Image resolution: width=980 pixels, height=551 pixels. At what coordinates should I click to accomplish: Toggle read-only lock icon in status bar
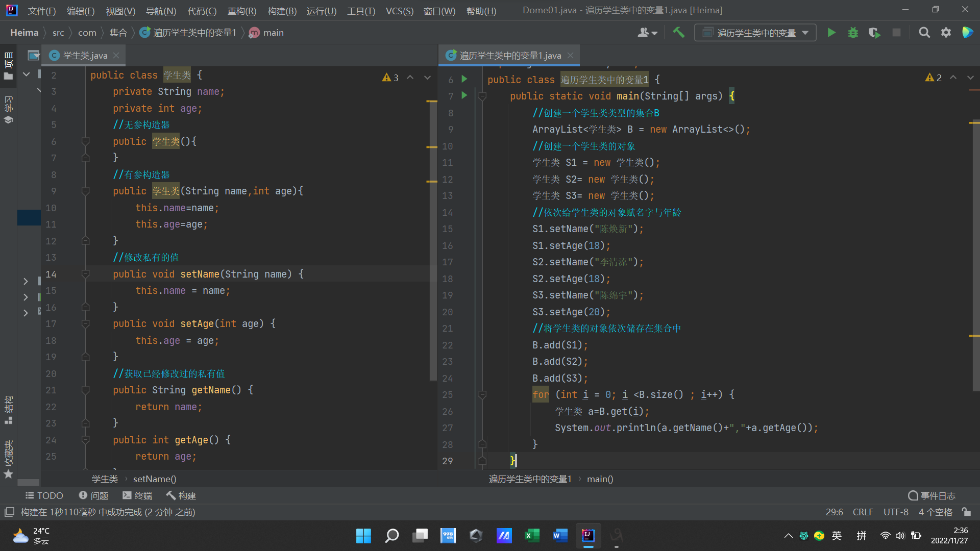966,512
